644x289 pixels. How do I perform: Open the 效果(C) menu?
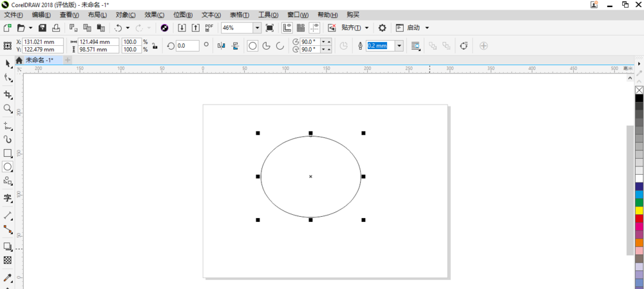pyautogui.click(x=155, y=15)
